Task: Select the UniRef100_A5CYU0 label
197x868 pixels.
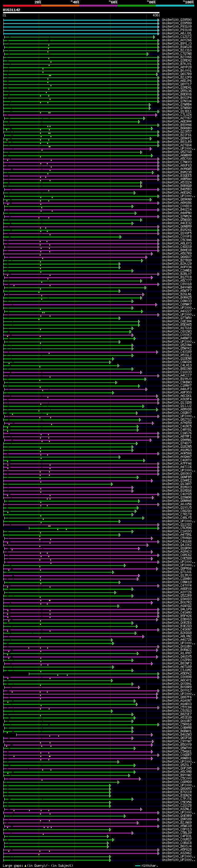Action: click(177, 159)
